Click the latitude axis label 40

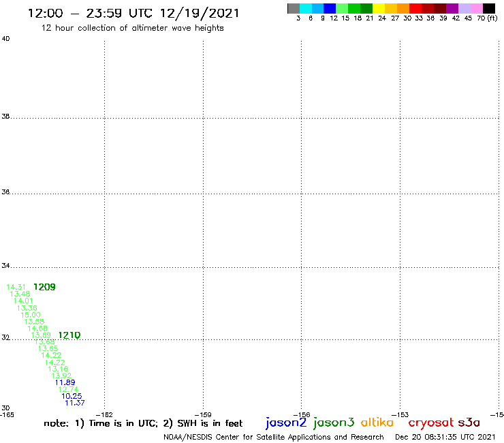tap(5, 39)
